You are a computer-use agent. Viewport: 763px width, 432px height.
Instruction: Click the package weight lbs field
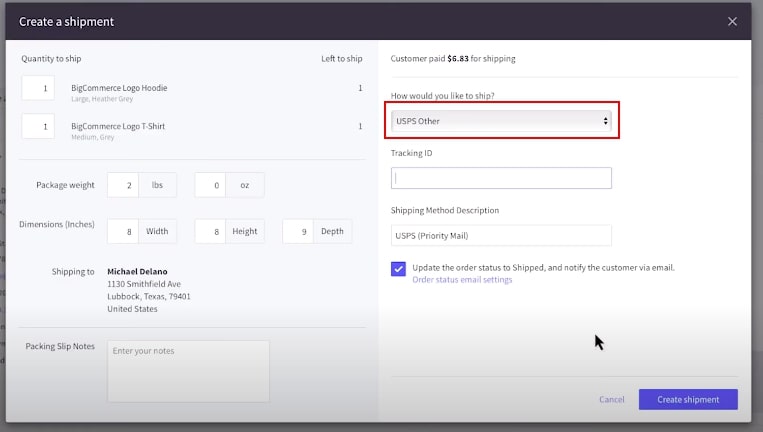tap(123, 185)
